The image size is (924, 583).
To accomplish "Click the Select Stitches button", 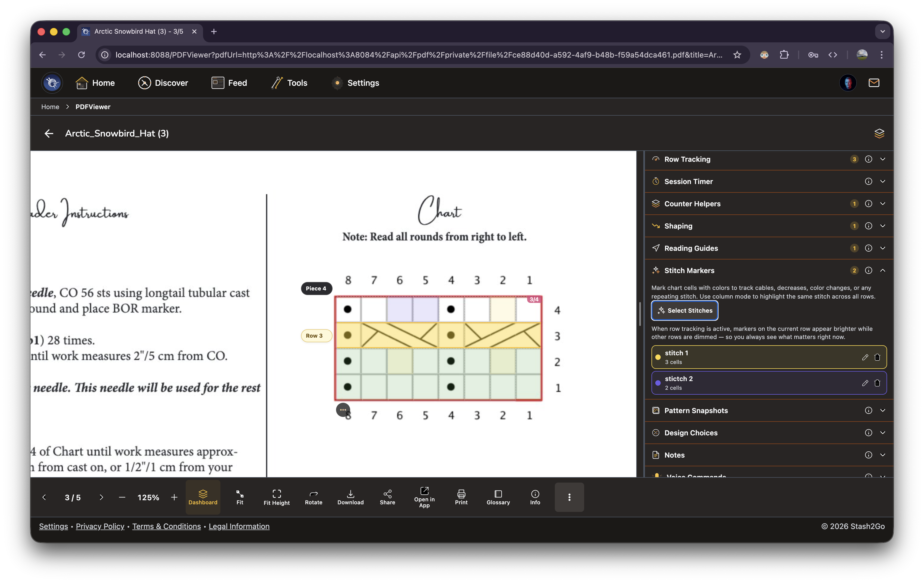I will pos(684,310).
